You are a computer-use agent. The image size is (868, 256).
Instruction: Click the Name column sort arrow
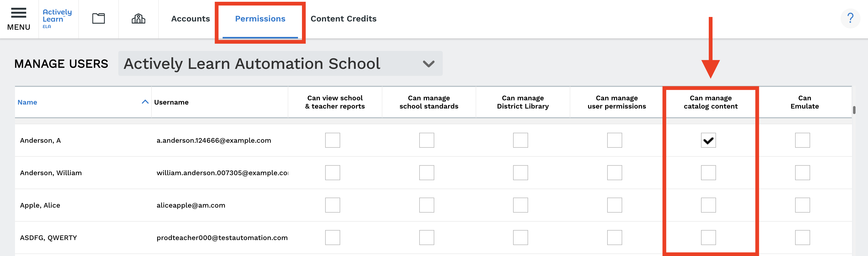[x=145, y=102]
